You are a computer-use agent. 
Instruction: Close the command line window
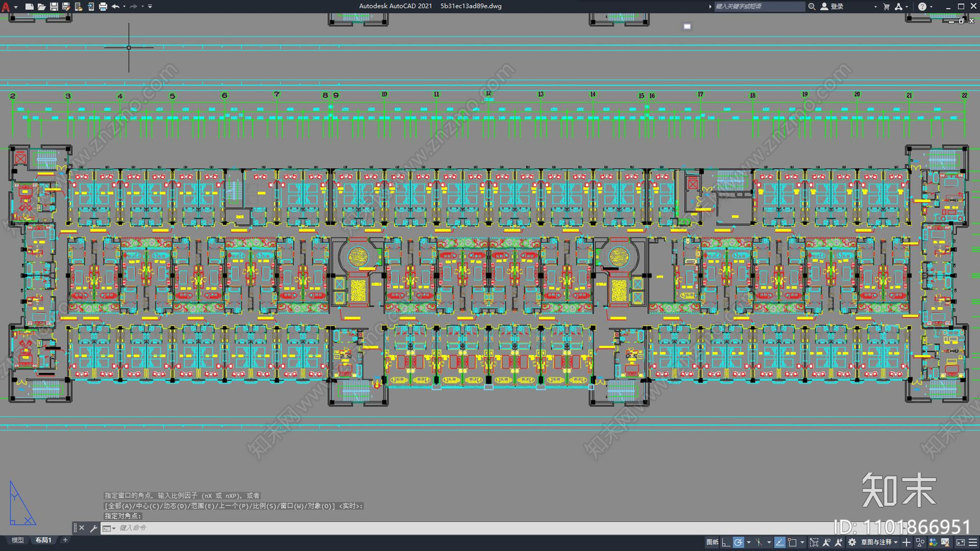(81, 528)
